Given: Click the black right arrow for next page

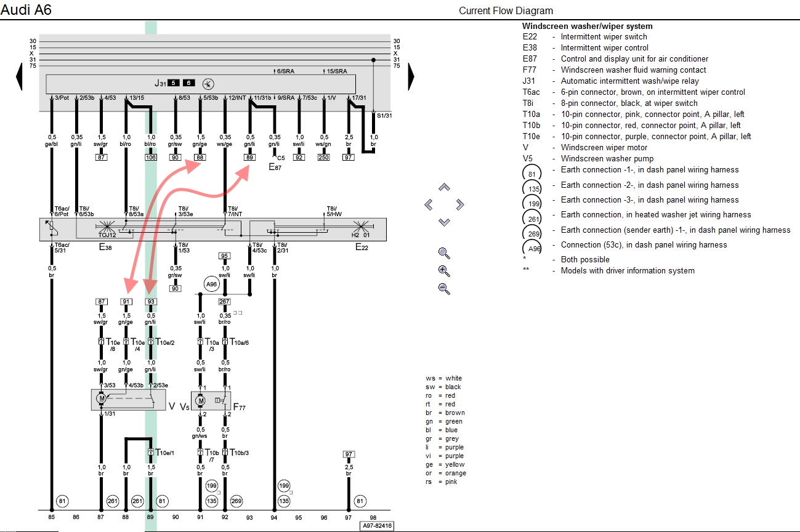Looking at the screenshot, I should coord(411,76).
